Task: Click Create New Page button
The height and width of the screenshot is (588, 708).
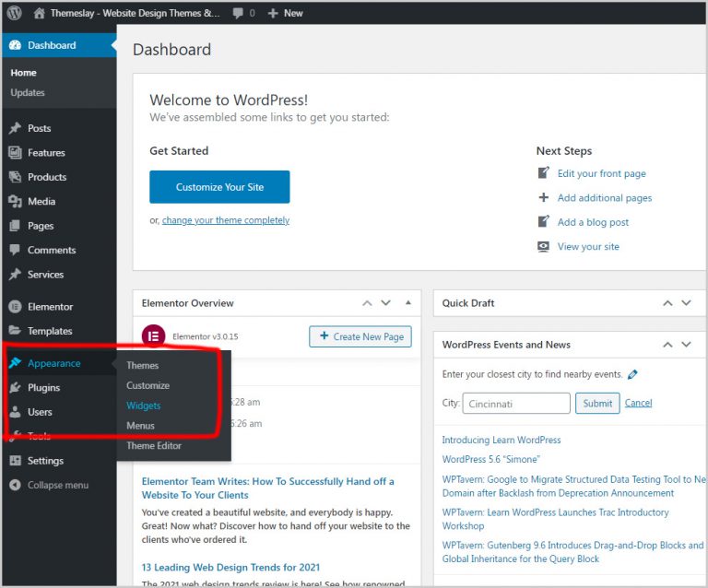Action: pyautogui.click(x=360, y=336)
